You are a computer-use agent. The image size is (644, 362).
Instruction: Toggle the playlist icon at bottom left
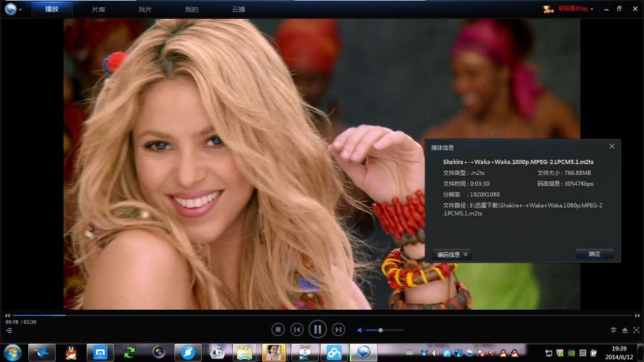tap(9, 330)
